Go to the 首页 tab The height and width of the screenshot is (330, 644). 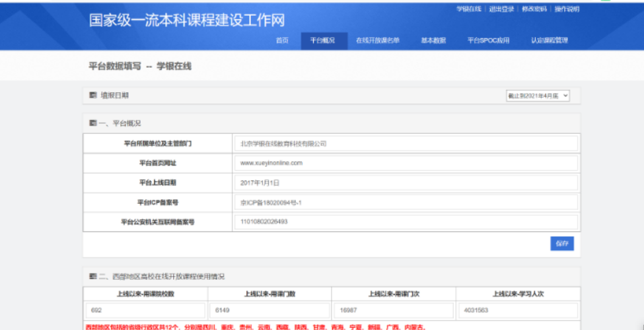[x=282, y=41]
